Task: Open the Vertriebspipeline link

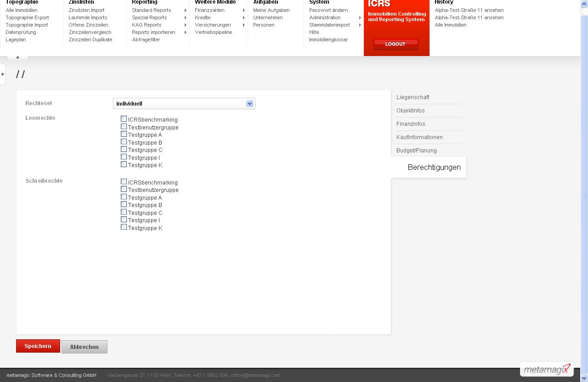Action: [x=214, y=32]
